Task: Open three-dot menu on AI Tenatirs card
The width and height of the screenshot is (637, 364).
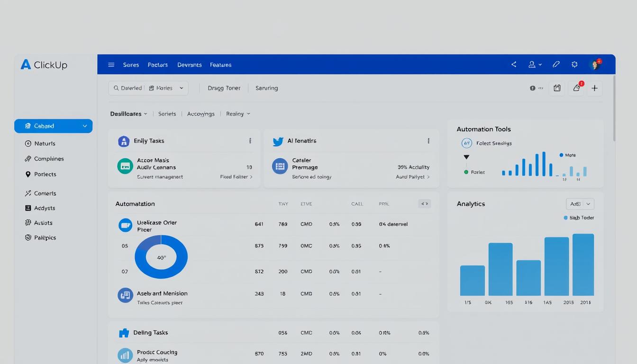Action: pos(428,141)
